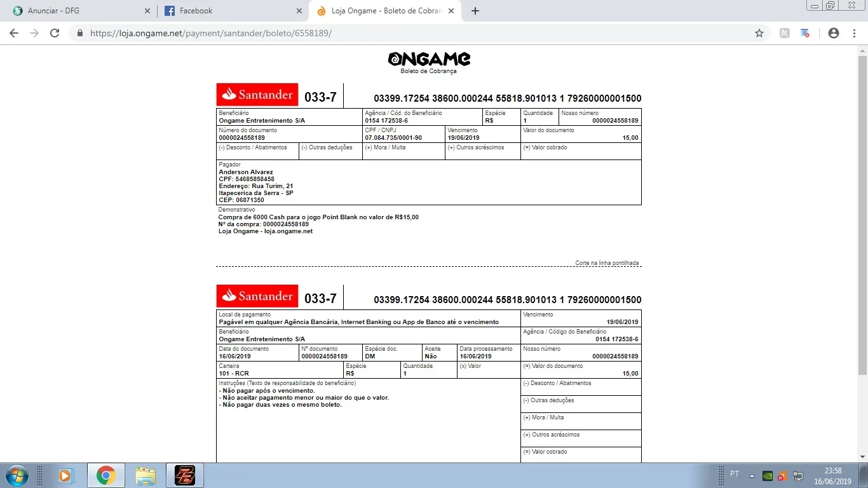Click 'Compra de 6000 Cash' description line

318,217
